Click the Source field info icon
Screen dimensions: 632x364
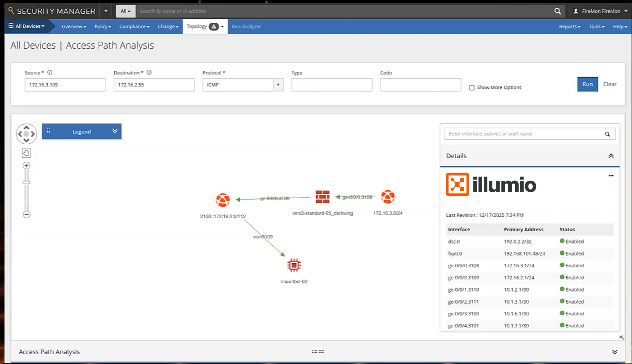click(x=50, y=72)
